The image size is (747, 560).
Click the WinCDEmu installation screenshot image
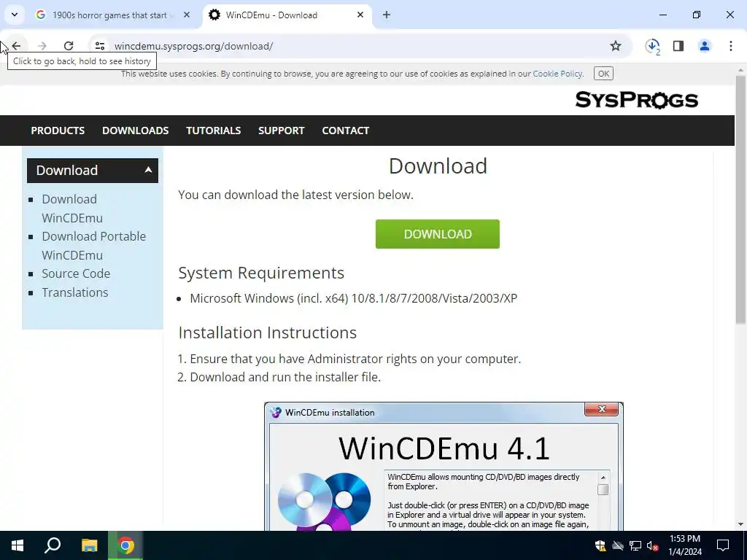pos(444,466)
